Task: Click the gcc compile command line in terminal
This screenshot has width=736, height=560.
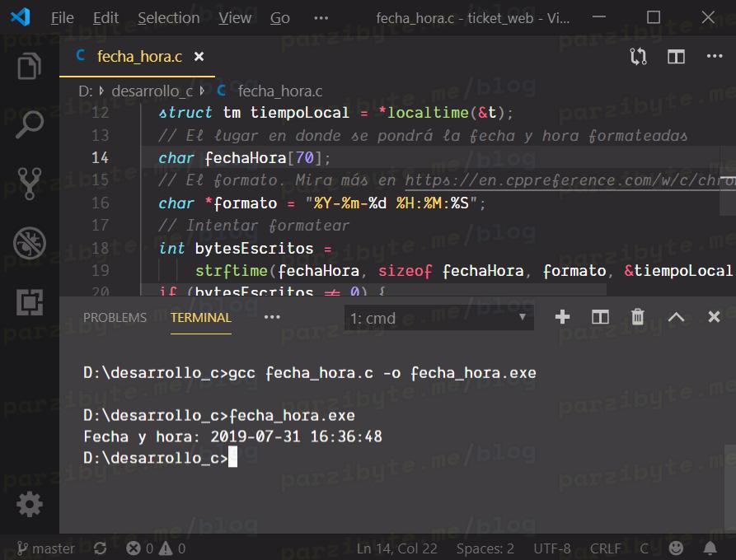Action: 309,373
